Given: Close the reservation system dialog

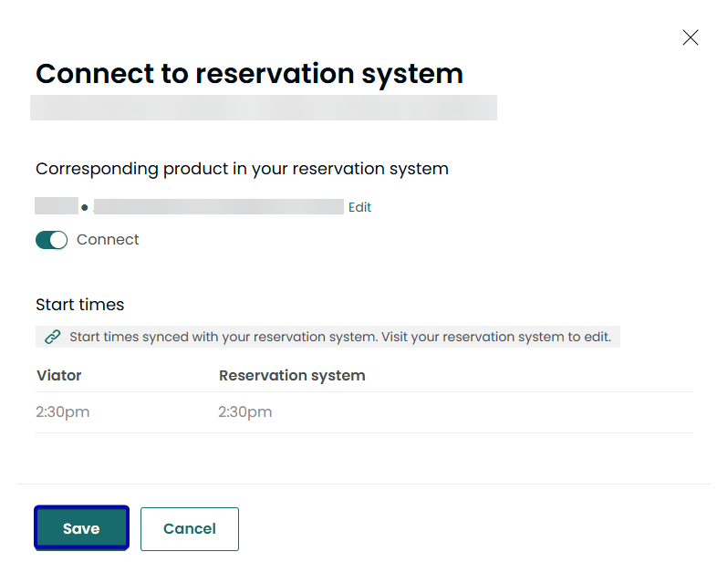Looking at the screenshot, I should pos(691,37).
